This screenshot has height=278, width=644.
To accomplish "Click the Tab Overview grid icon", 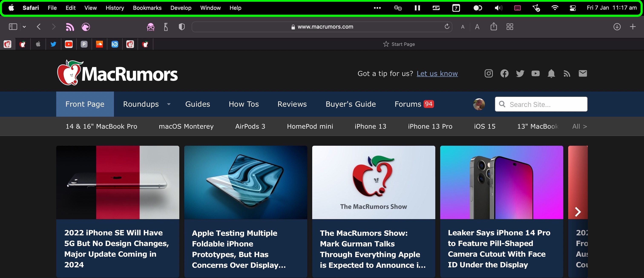I will point(510,26).
